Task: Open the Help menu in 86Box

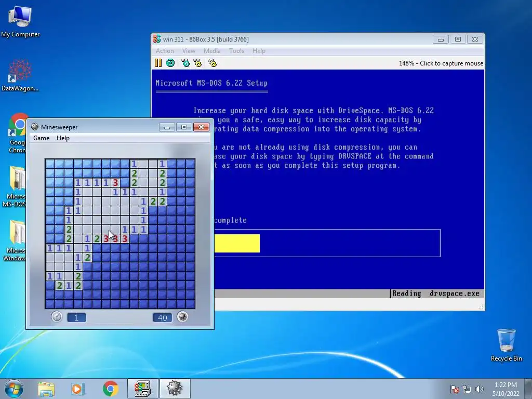Action: click(259, 51)
